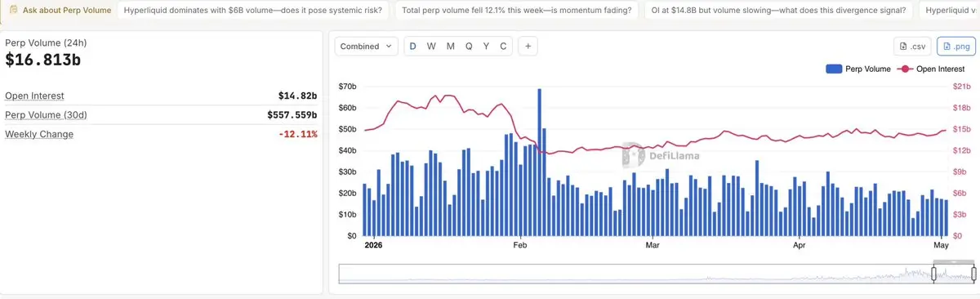
Task: Click the Open Interest stat label
Action: (34, 96)
